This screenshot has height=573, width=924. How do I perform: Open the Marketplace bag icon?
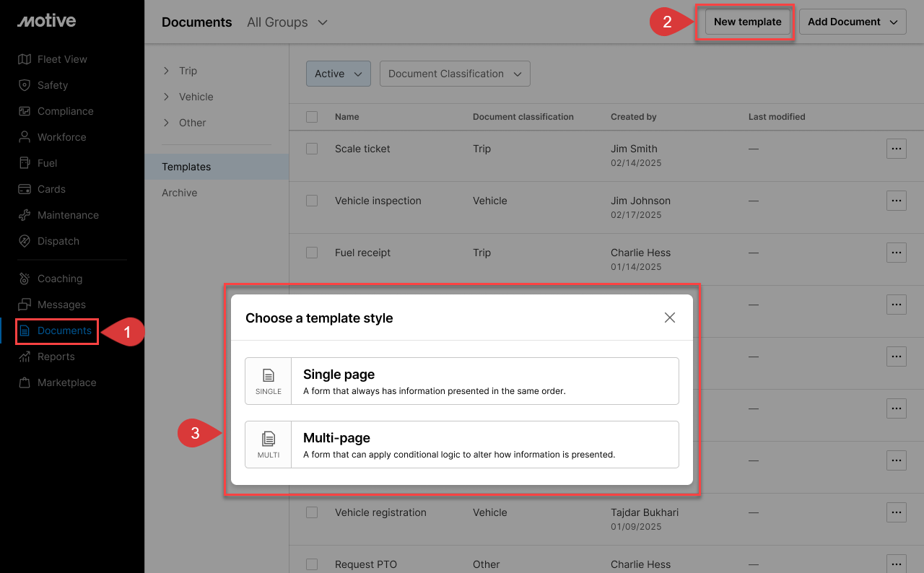[x=25, y=382]
